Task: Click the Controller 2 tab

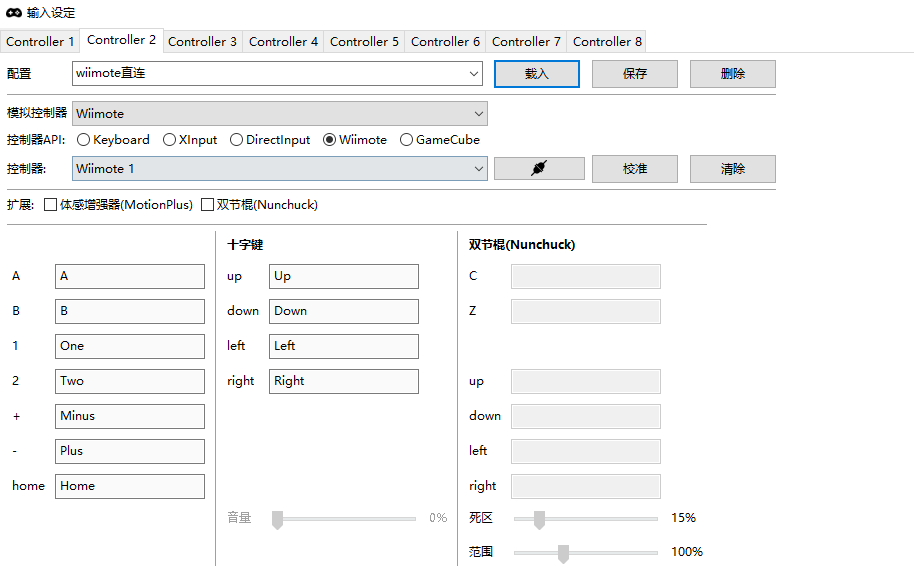Action: click(x=121, y=40)
